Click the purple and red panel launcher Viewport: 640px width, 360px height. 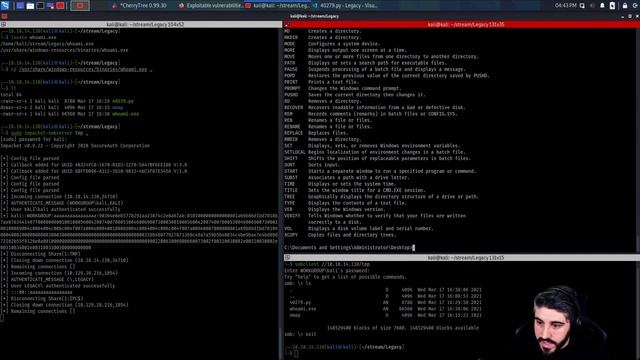pos(51,6)
